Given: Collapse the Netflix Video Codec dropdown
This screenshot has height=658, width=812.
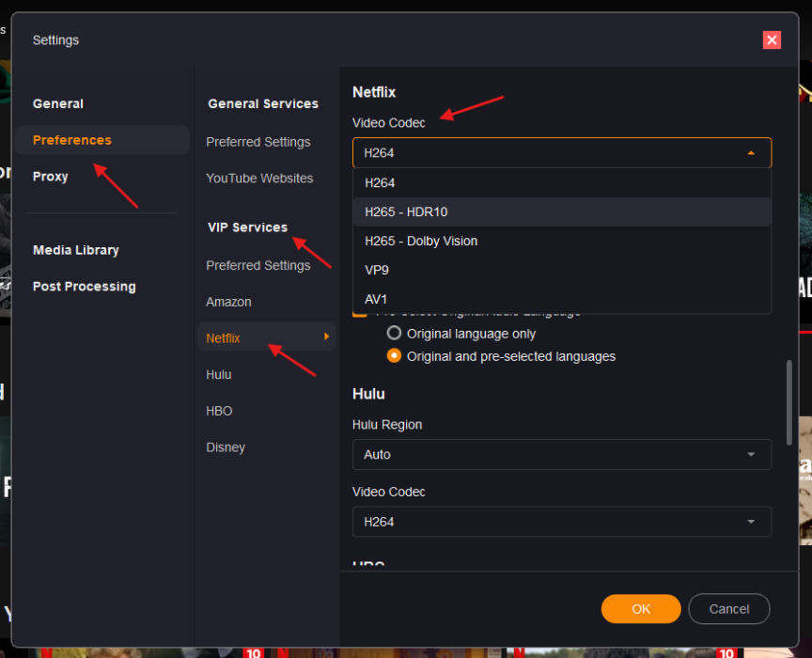Looking at the screenshot, I should tap(562, 153).
